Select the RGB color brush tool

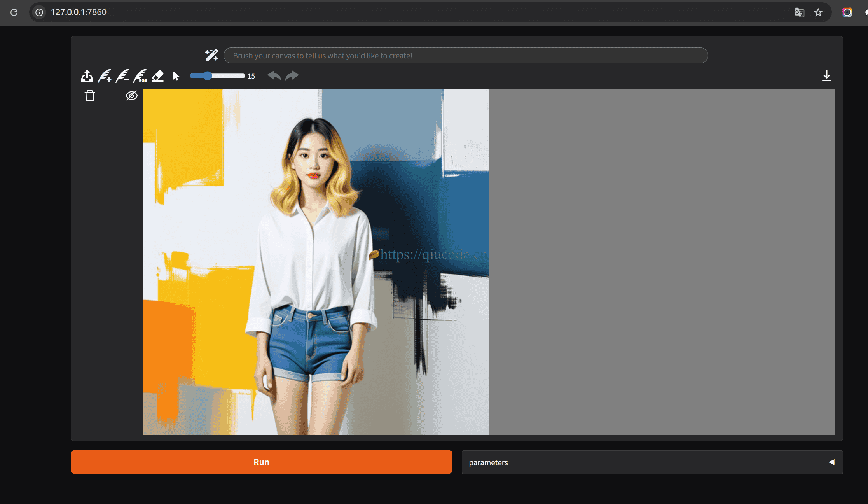click(x=140, y=76)
